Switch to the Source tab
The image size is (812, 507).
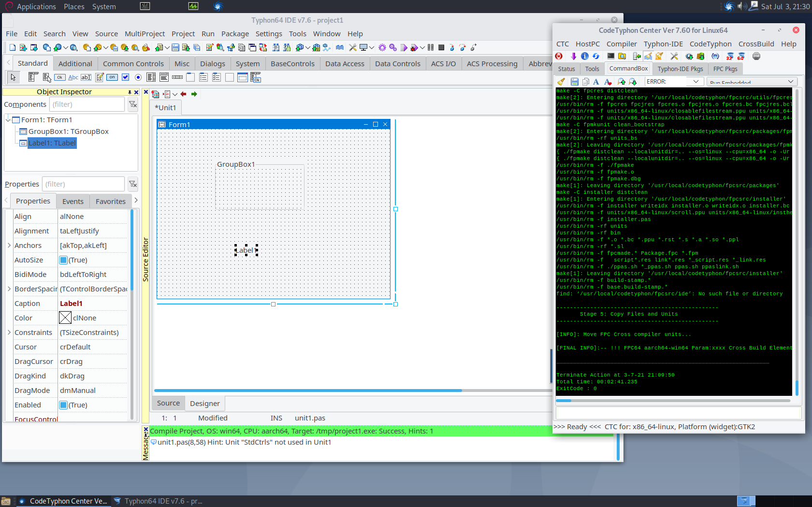coord(168,403)
